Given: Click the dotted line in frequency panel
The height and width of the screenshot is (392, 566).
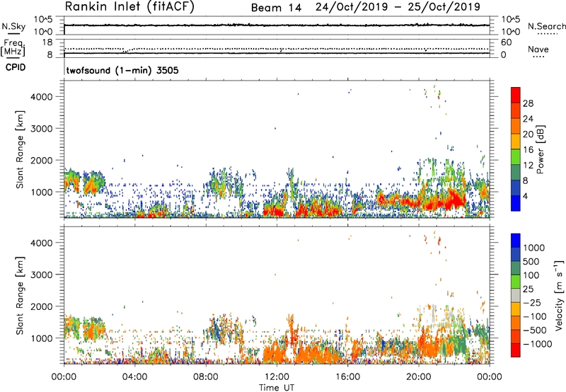Looking at the screenshot, I should coord(277,49).
